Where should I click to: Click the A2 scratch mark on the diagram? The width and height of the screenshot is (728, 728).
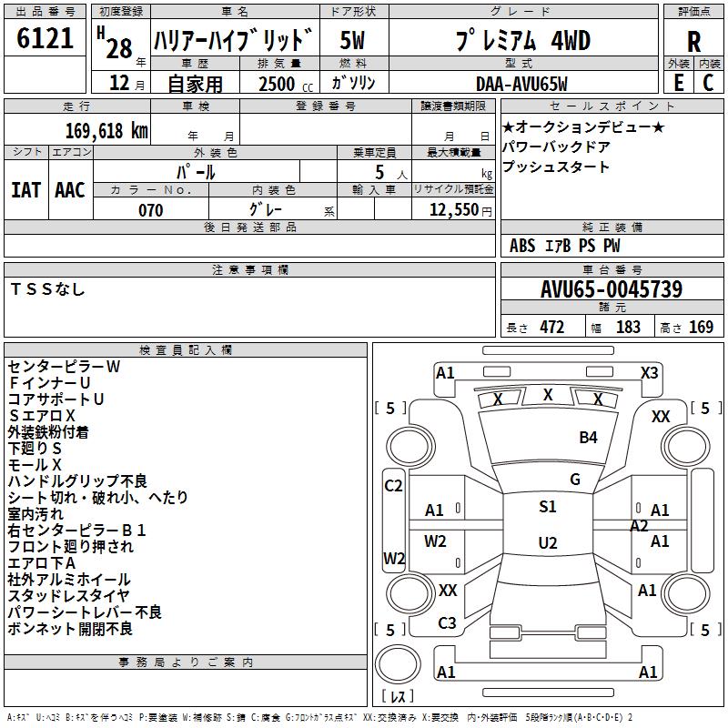639,526
